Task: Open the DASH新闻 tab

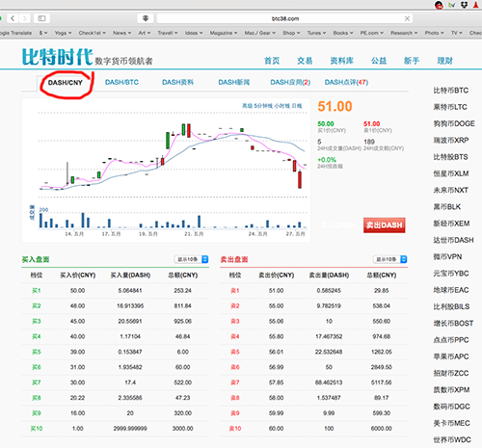Action: tap(234, 82)
